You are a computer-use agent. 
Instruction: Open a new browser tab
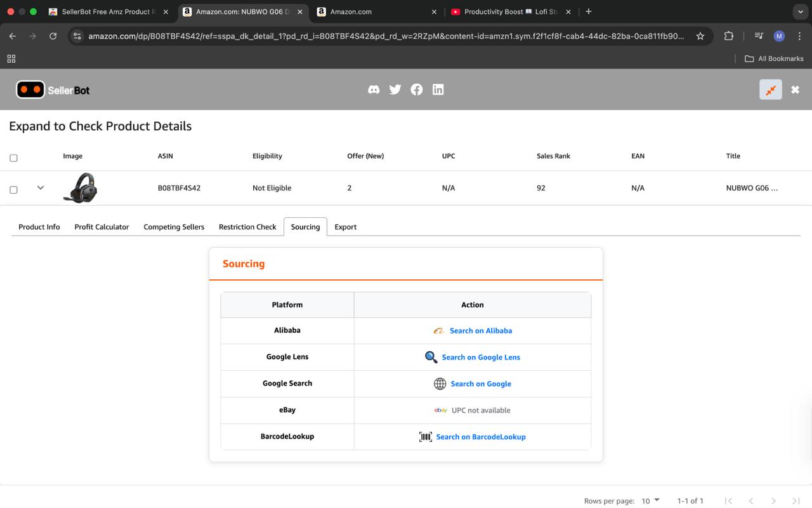(589, 11)
